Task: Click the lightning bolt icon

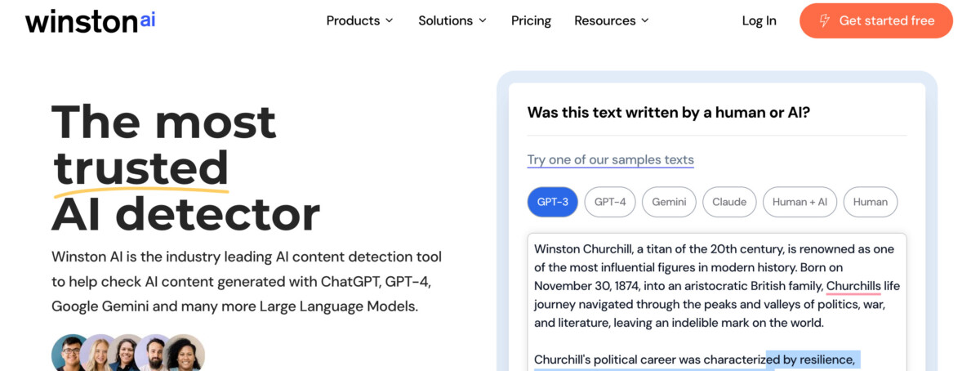Action: pos(825,21)
